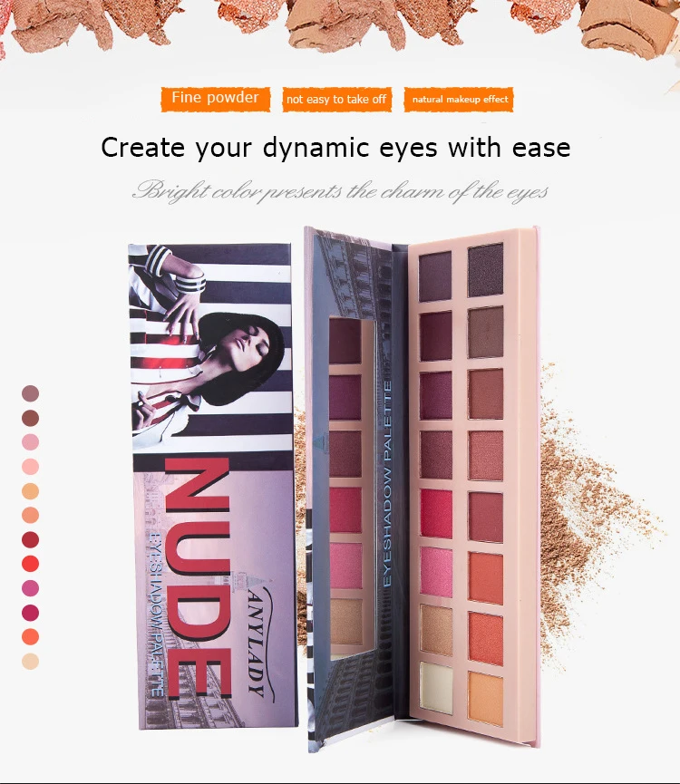Select the beige color dot at bottom

(x=31, y=661)
